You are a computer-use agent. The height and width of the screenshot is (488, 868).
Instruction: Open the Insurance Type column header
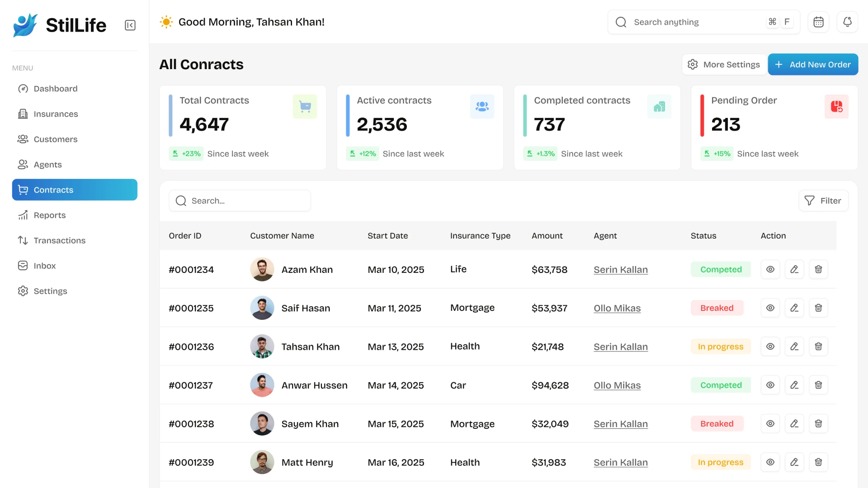click(x=480, y=235)
